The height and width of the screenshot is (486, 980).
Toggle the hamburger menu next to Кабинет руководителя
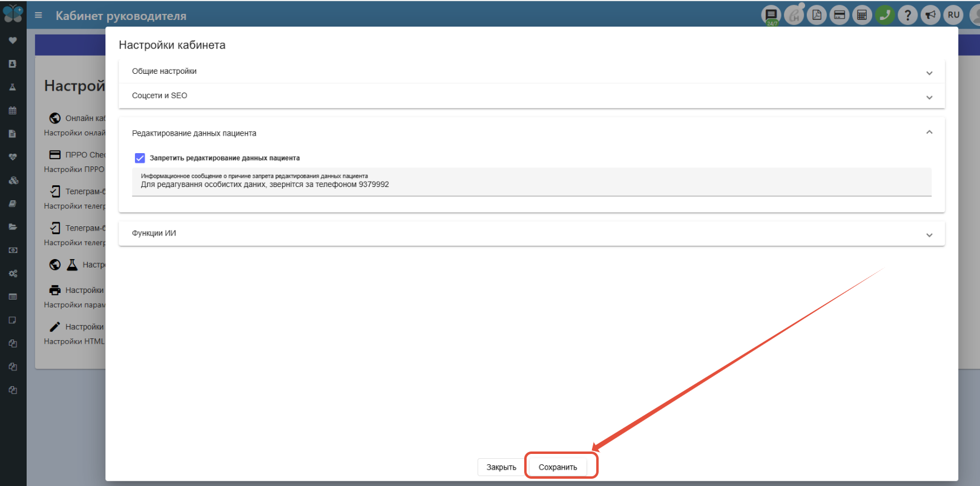point(39,15)
